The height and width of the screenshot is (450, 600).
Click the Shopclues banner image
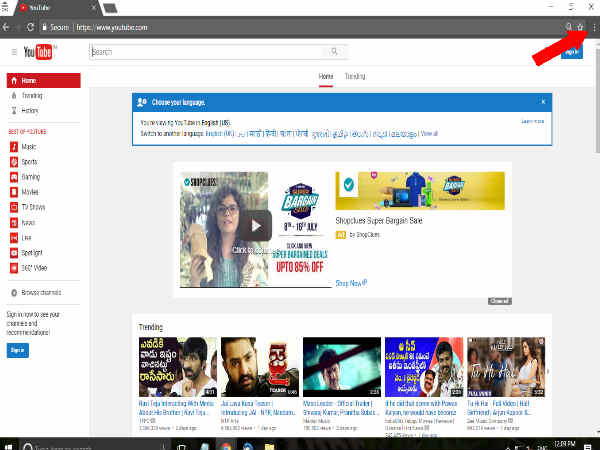420,191
